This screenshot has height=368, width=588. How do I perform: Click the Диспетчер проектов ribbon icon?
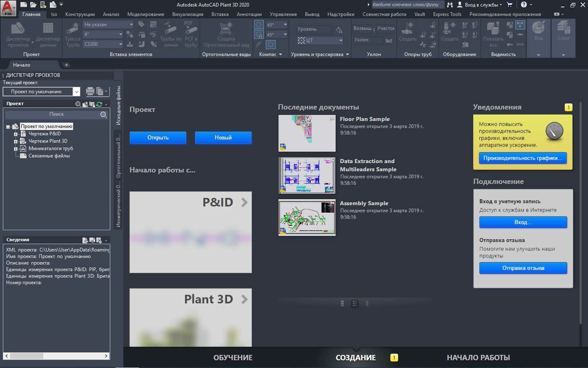click(18, 34)
